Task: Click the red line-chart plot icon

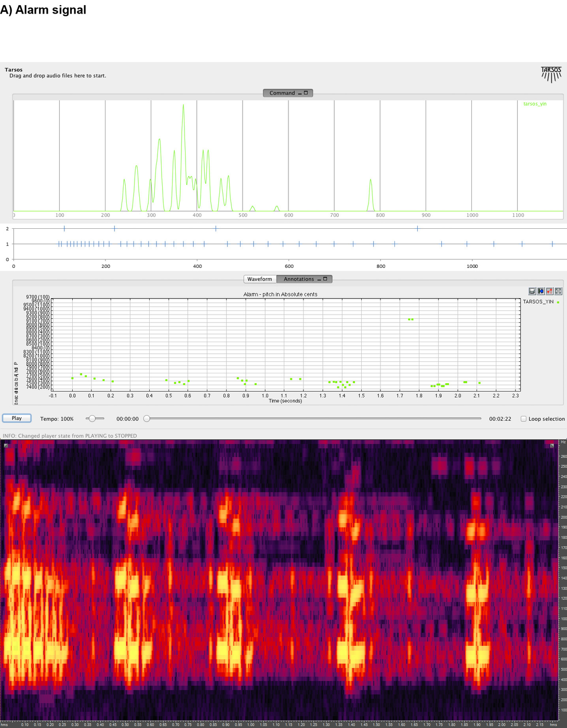Action: point(549,291)
